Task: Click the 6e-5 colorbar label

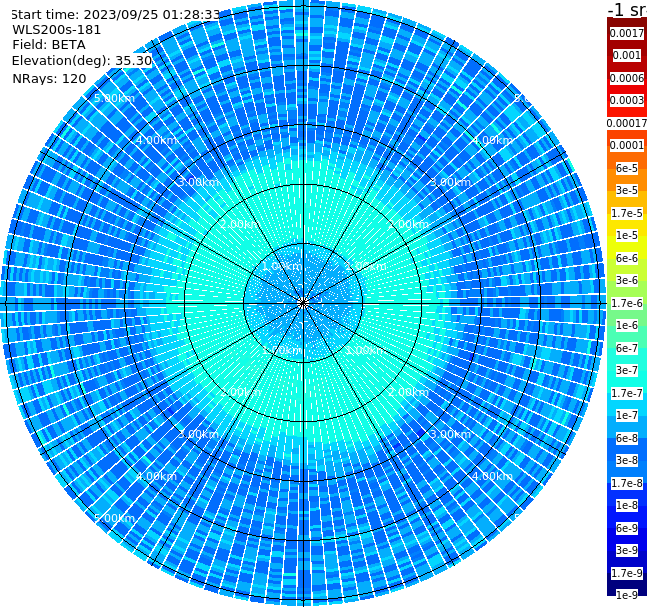Action: [627, 168]
